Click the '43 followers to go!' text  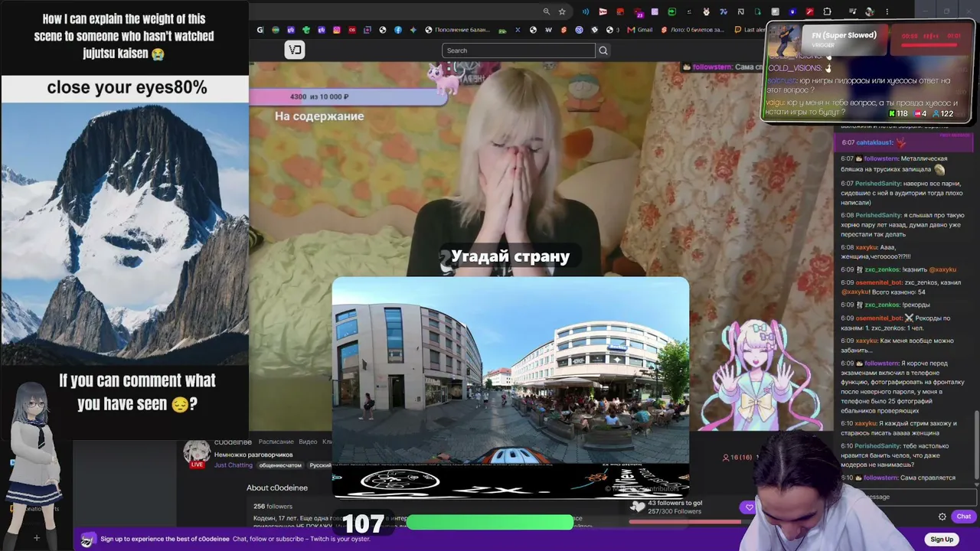(x=675, y=504)
